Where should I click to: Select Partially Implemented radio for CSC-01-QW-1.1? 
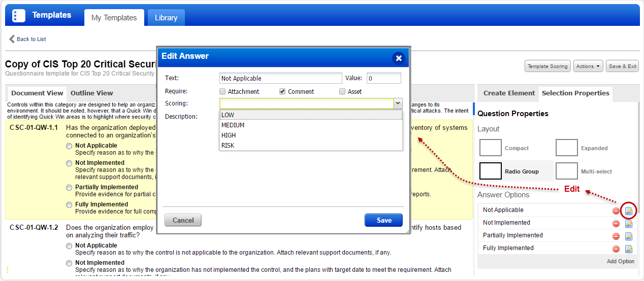70,188
